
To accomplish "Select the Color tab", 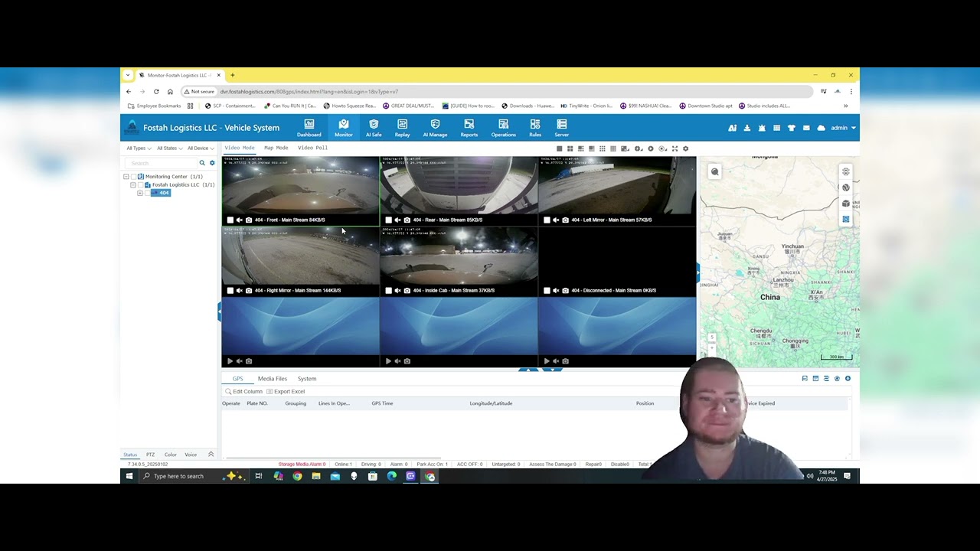I will click(x=171, y=455).
